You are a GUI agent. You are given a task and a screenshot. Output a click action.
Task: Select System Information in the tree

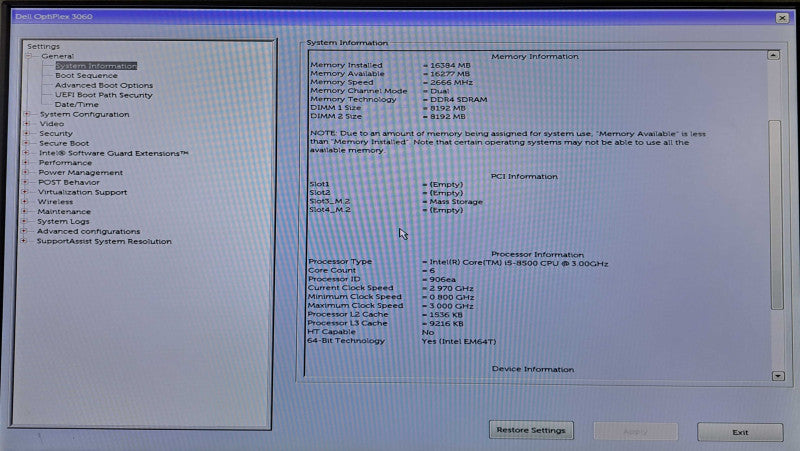96,66
